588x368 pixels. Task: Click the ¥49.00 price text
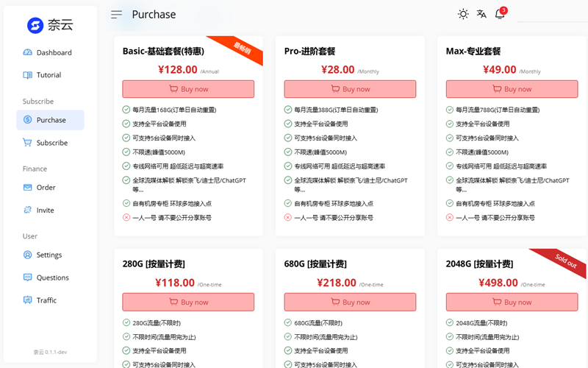[x=499, y=69]
